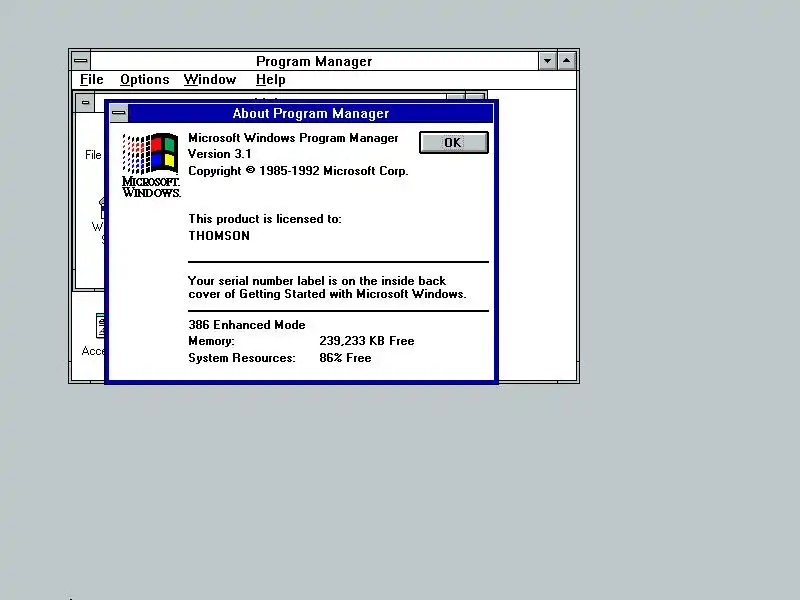Click the Microsoft Windows logo in dialog
This screenshot has width=800, height=600.
[151, 165]
